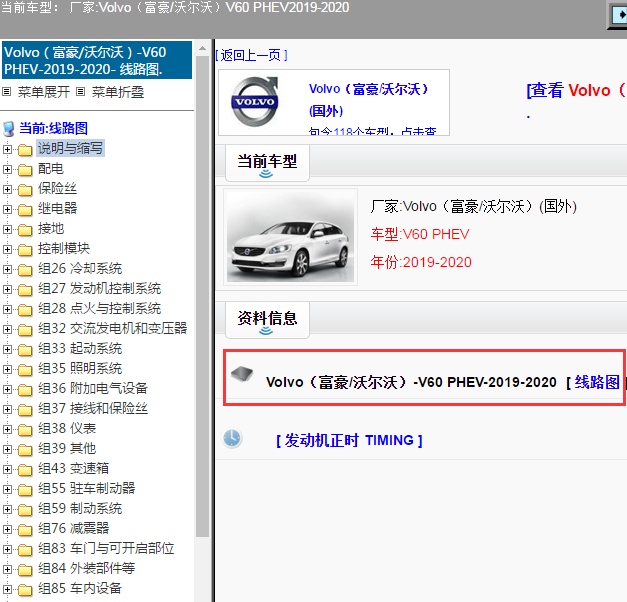This screenshot has width=627, height=602.
Task: Click the 返回上一页 link
Action: [252, 55]
